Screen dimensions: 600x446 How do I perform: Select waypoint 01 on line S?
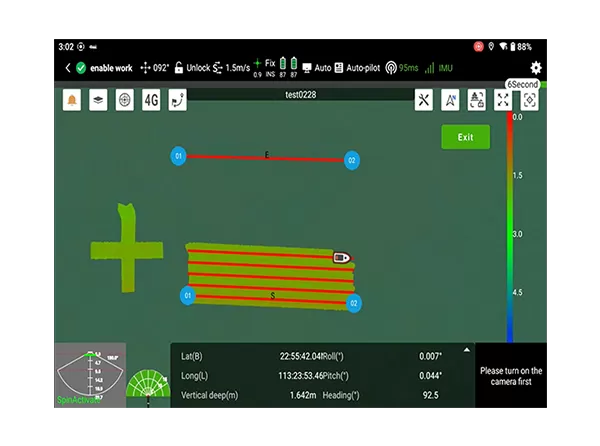click(188, 295)
